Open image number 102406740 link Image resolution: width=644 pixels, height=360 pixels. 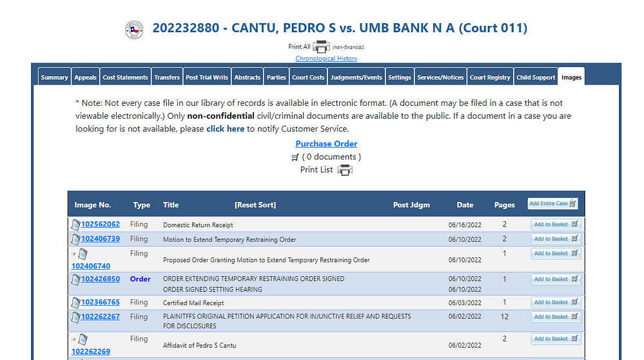(x=91, y=266)
